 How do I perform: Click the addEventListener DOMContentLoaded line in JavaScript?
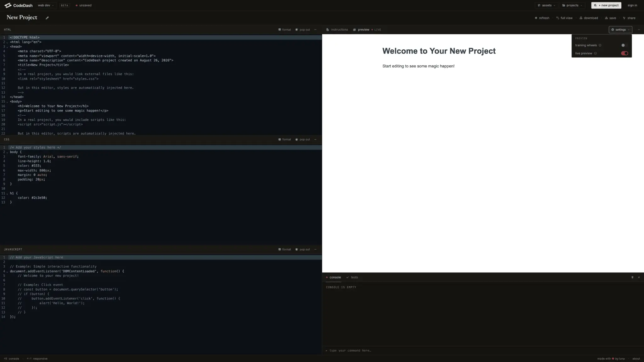67,271
